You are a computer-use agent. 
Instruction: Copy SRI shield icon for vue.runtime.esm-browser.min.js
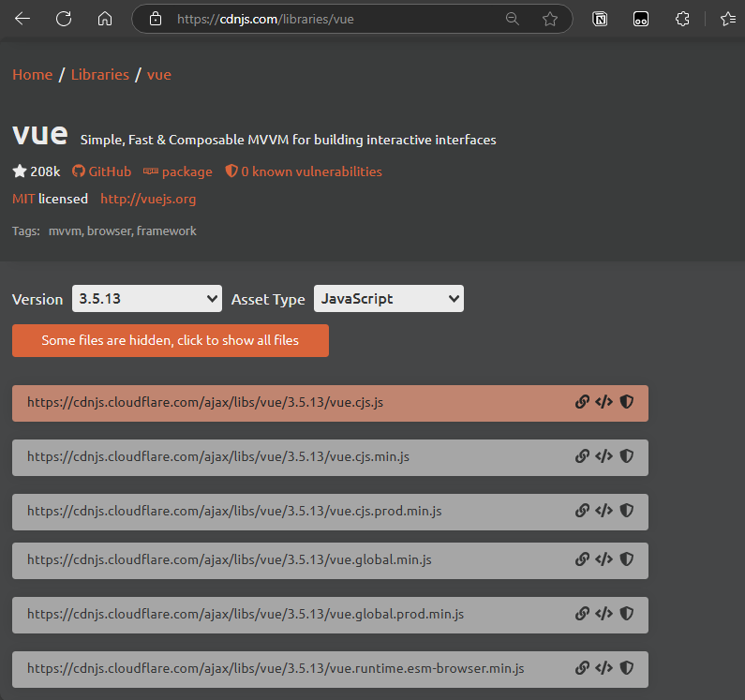pyautogui.click(x=627, y=669)
